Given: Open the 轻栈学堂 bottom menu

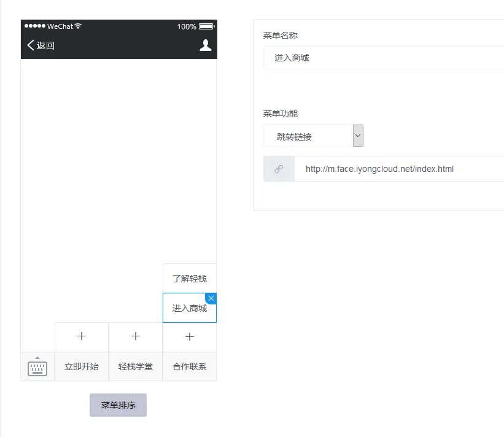Looking at the screenshot, I should pos(136,367).
